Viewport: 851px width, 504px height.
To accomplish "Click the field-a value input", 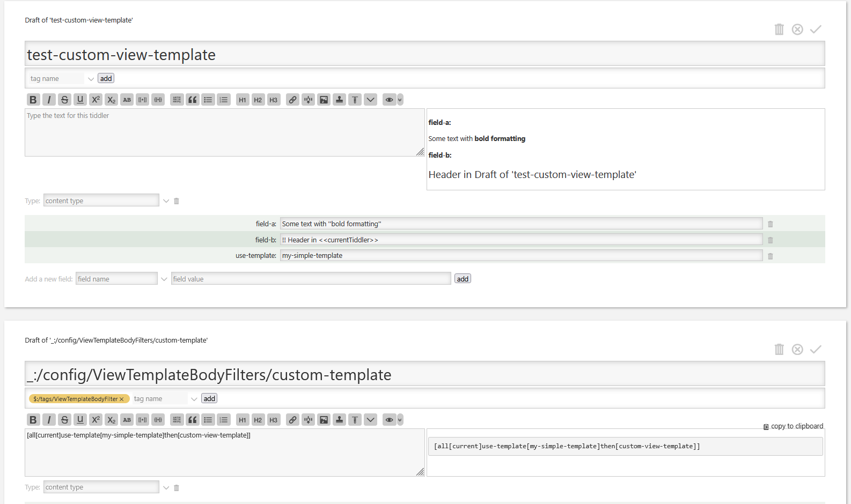I will [x=521, y=224].
